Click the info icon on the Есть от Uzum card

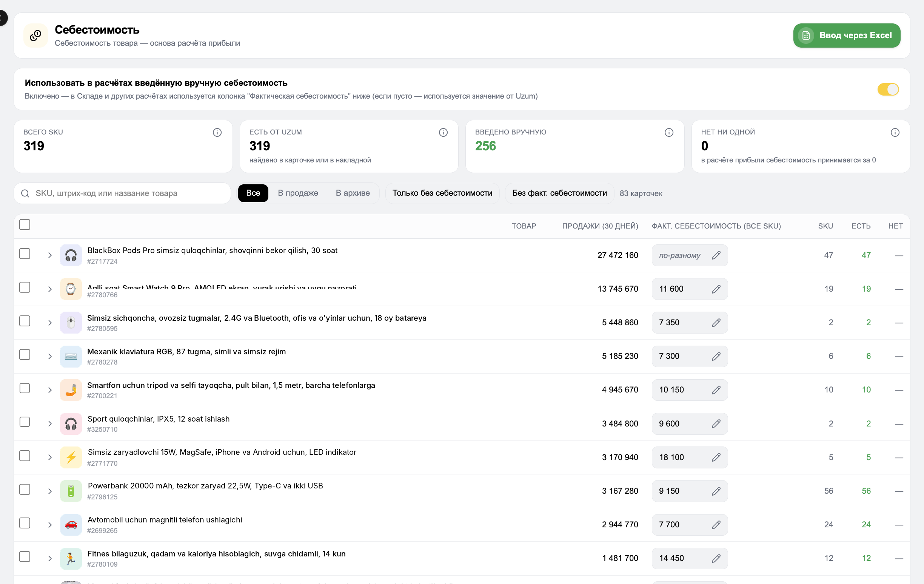(x=443, y=133)
